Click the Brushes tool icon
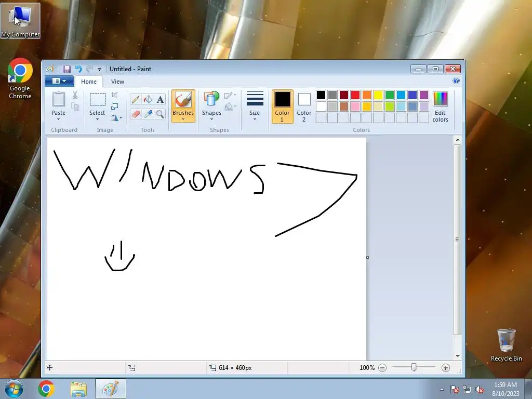532x399 pixels. click(x=183, y=100)
